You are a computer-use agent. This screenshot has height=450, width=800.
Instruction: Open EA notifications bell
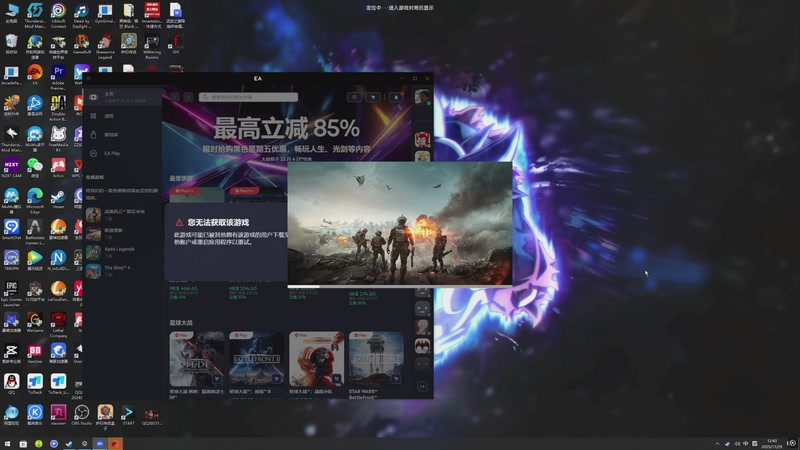click(396, 97)
